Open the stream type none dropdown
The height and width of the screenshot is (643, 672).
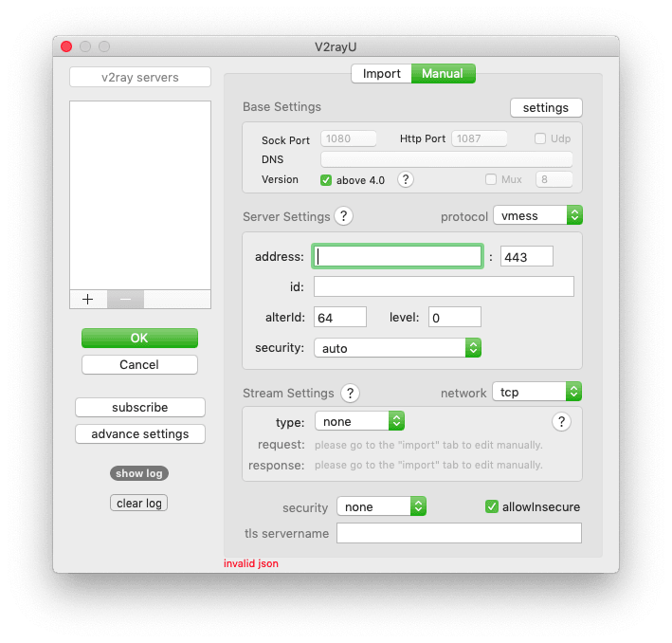click(359, 421)
